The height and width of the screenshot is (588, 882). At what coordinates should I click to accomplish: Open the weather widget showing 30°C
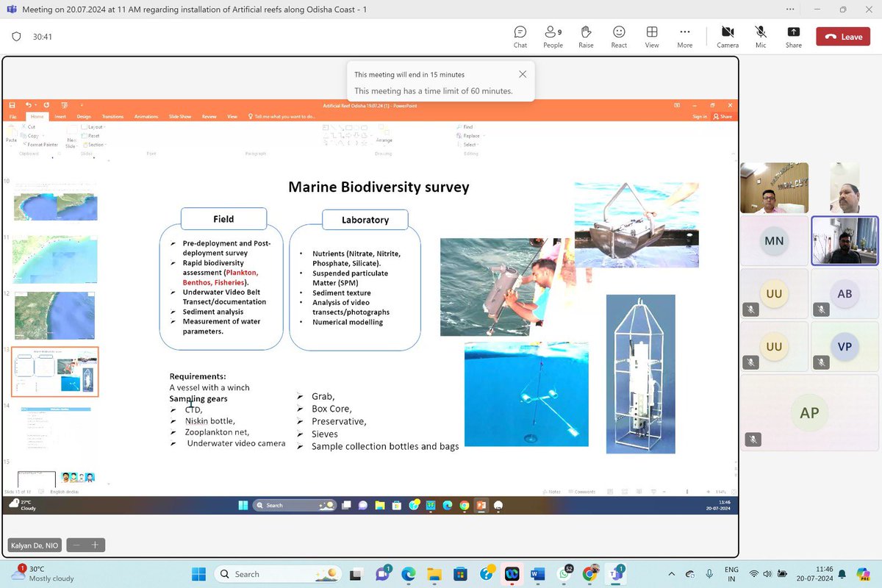43,573
